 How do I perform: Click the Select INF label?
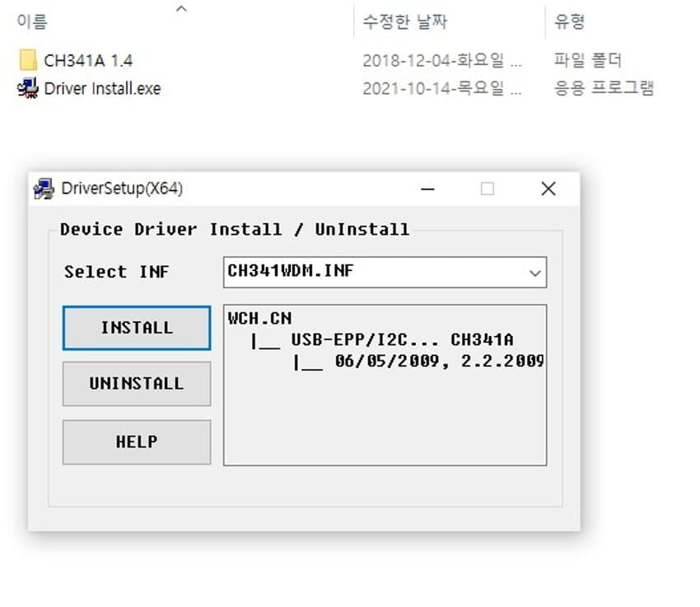coord(116,272)
